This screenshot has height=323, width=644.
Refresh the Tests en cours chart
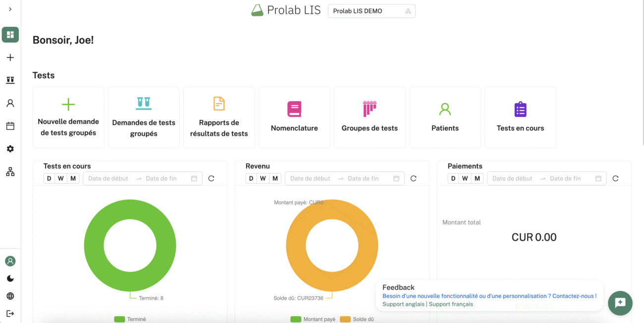coord(211,178)
